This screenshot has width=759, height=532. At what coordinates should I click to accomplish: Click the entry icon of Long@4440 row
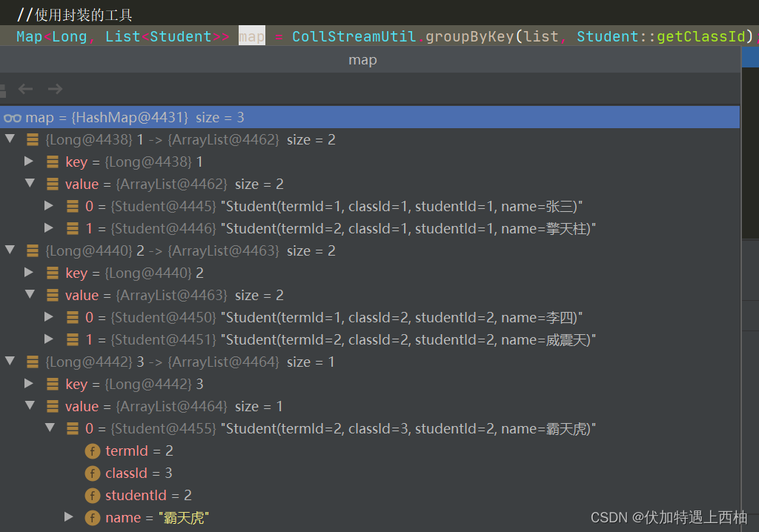pos(33,250)
